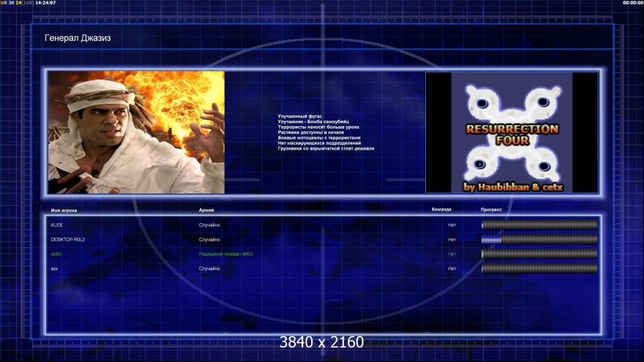Click 'RESURRECTION FOUR' map title text
644x362 pixels.
512,135
